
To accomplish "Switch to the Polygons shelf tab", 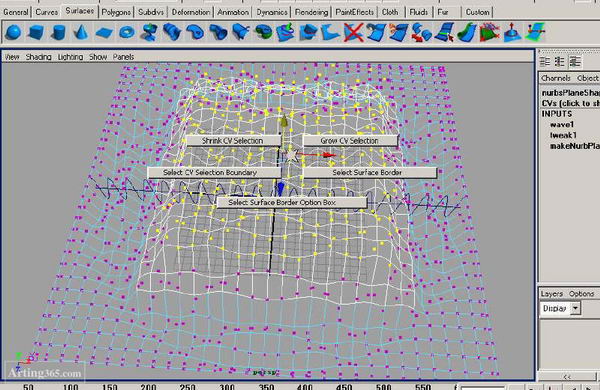I will click(116, 12).
